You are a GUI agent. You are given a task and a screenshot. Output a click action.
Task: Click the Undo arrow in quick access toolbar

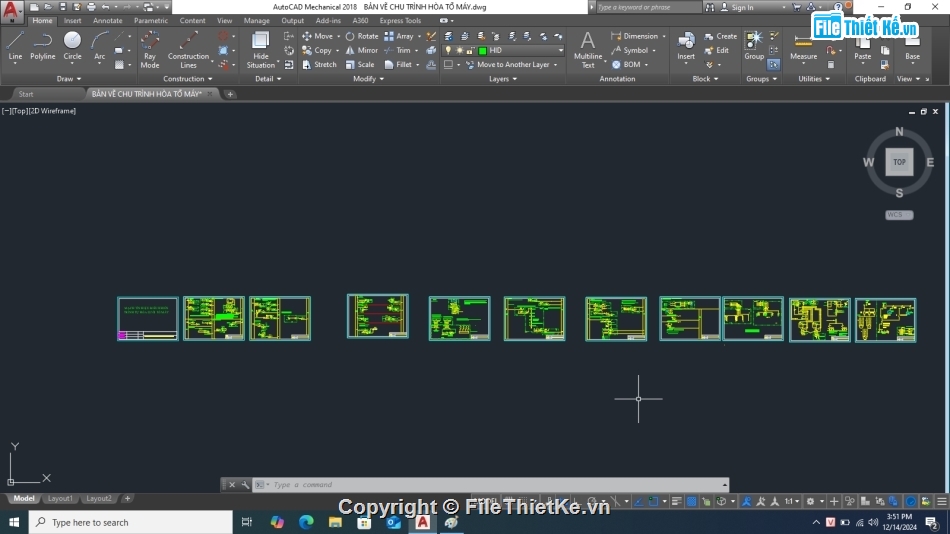point(105,7)
